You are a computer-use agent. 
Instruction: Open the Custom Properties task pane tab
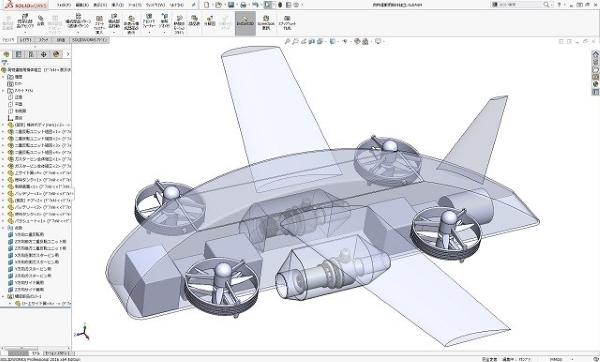(595, 92)
